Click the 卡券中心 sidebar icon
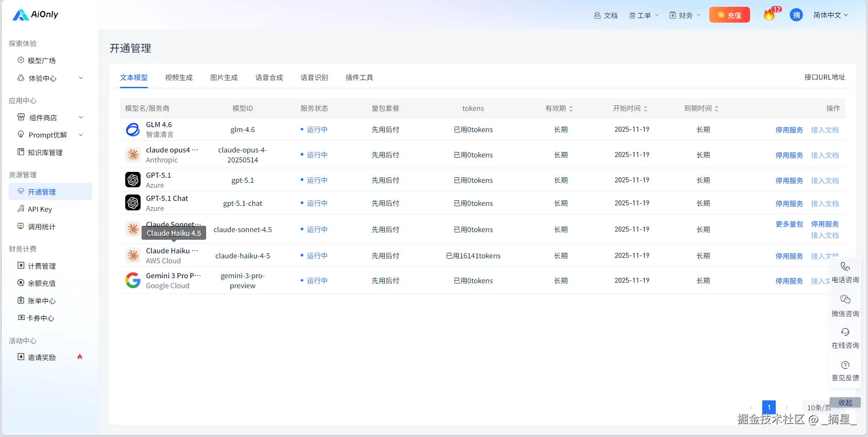The height and width of the screenshot is (437, 868). [x=21, y=318]
